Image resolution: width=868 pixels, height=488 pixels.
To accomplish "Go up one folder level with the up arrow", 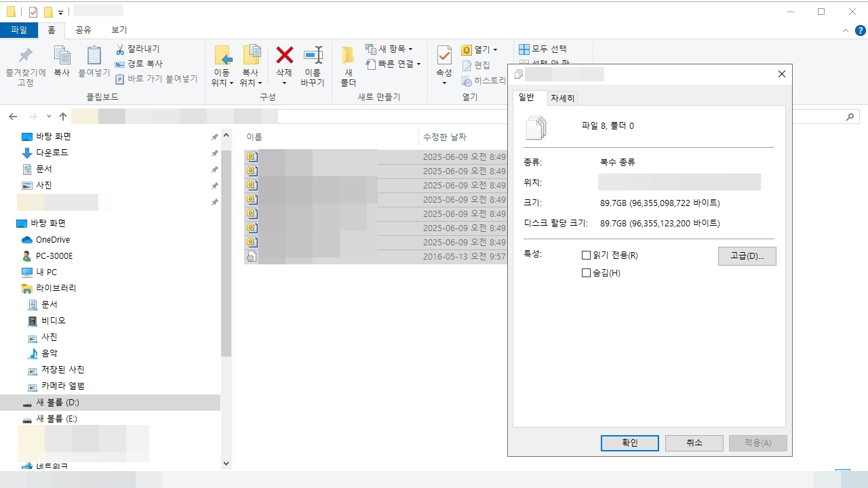I will coord(63,117).
